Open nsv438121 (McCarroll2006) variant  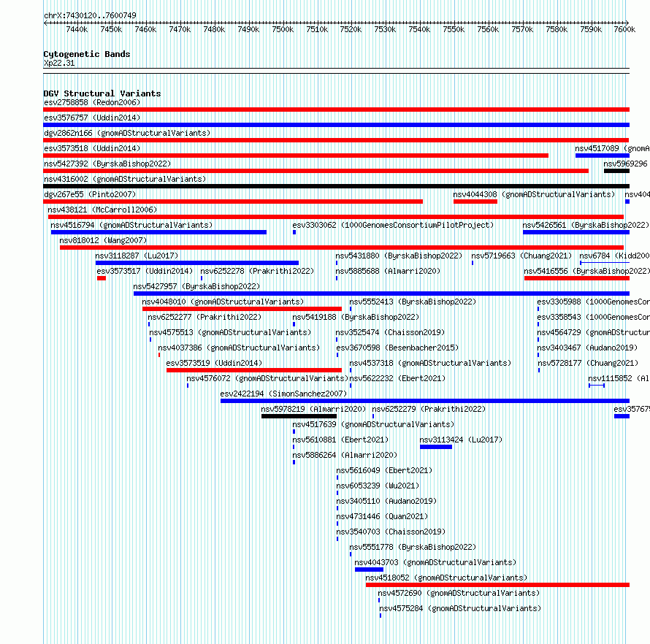click(x=102, y=210)
